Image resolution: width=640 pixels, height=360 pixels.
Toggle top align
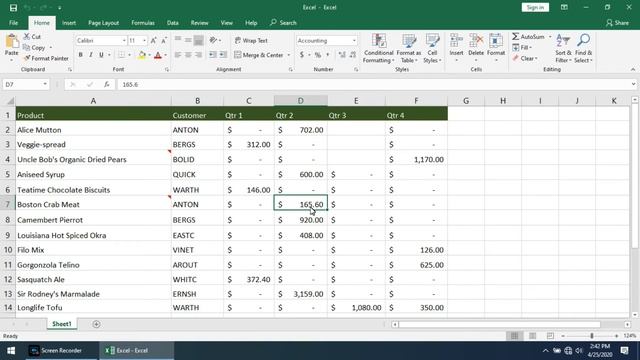(x=178, y=40)
